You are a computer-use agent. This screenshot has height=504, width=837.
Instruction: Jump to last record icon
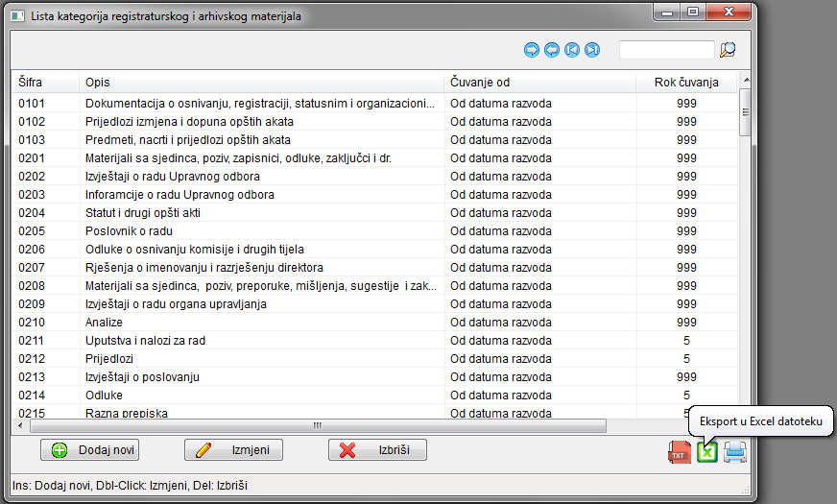[592, 50]
